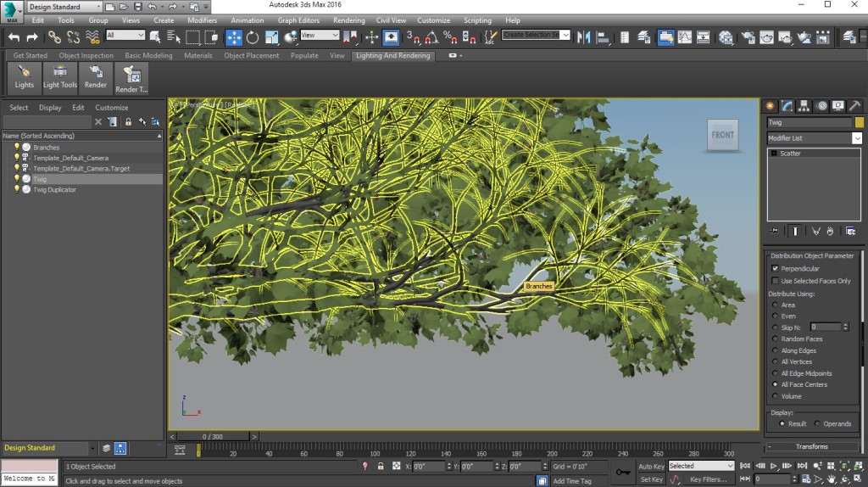Select the All Vertices radio button
868x487 pixels.
click(x=775, y=361)
